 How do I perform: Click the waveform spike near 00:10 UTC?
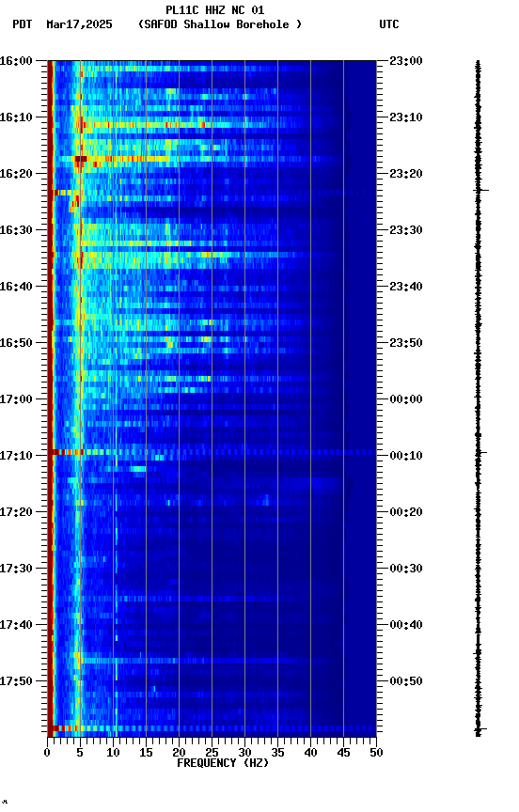480,452
